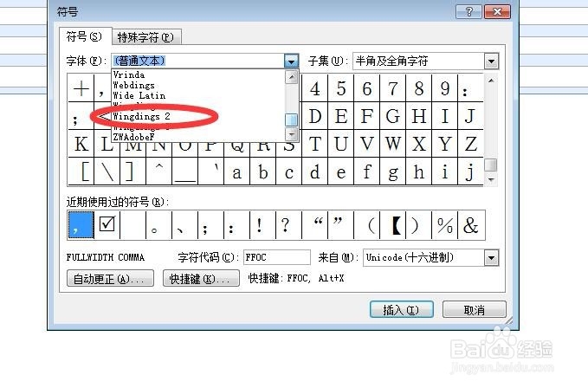Switch to the 符号 tab
This screenshot has height=388, width=588.
pos(84,36)
